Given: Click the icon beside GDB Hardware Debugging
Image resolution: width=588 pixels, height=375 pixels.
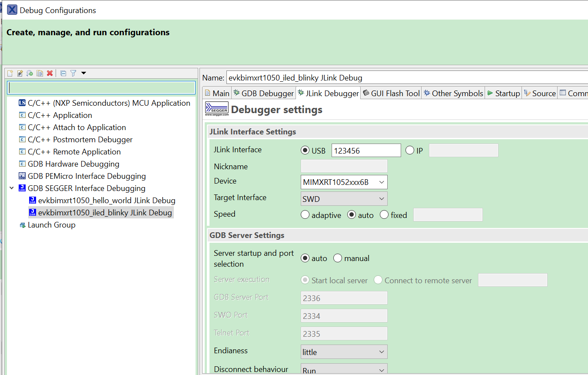Looking at the screenshot, I should pyautogui.click(x=22, y=164).
